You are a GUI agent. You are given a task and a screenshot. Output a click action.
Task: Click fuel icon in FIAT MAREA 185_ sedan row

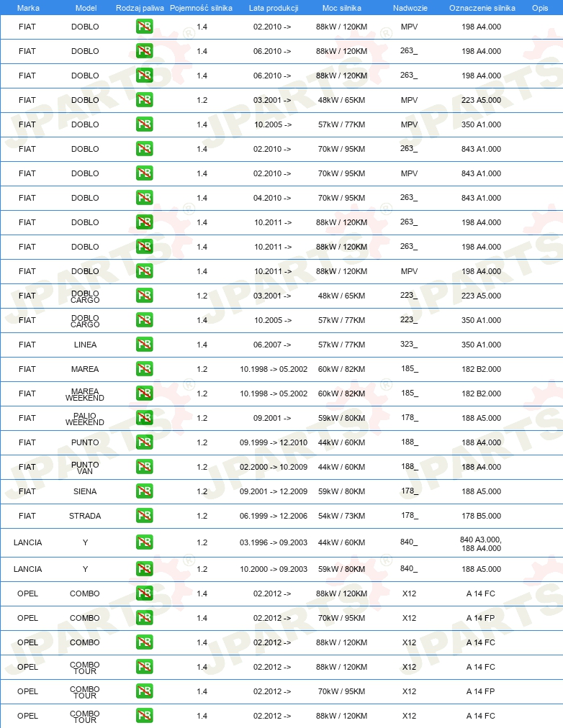tap(145, 368)
